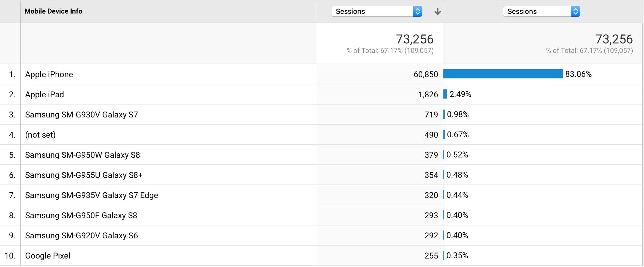Open Samsung SM-G935V Galaxy S7 Edge
Viewport: 644px width, 267px height.
tap(92, 195)
